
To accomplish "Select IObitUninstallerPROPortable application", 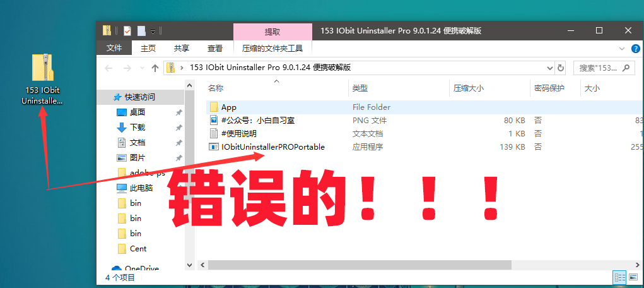I will pos(267,147).
